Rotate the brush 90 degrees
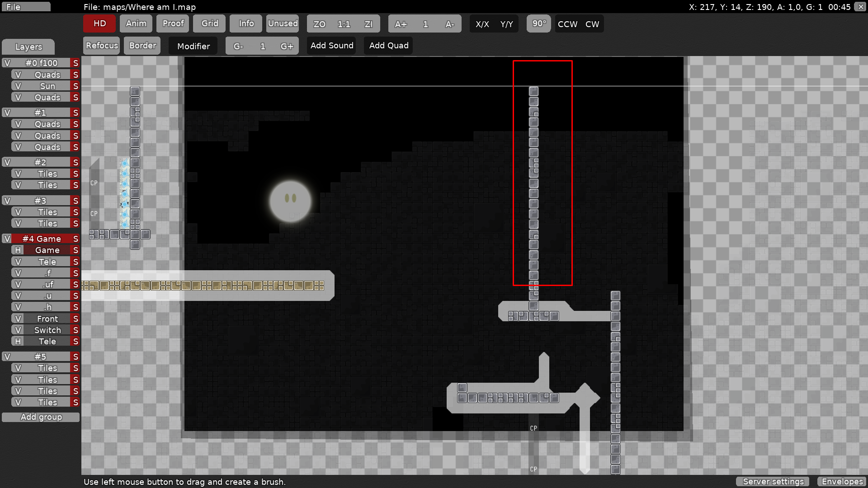868x488 pixels. (538, 23)
